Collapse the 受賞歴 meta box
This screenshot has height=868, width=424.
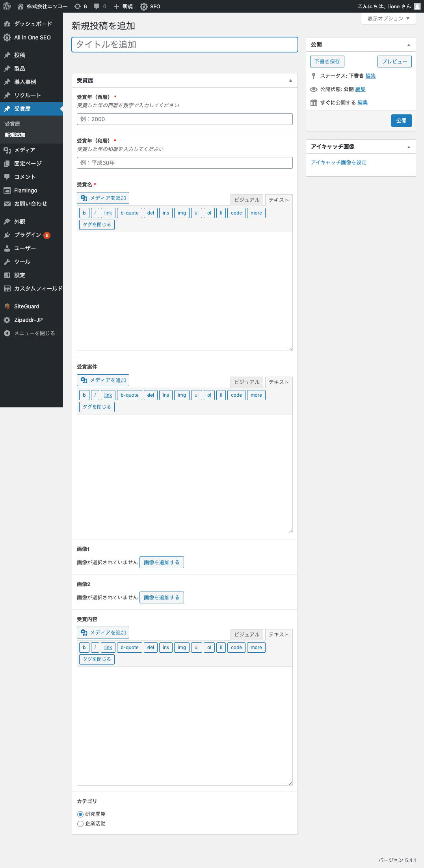290,81
